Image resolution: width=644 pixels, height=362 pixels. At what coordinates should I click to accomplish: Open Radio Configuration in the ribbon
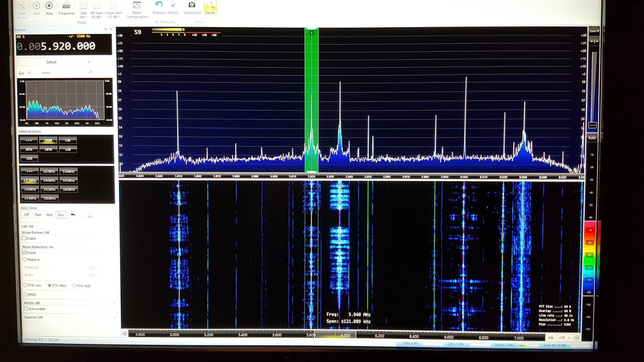137,10
